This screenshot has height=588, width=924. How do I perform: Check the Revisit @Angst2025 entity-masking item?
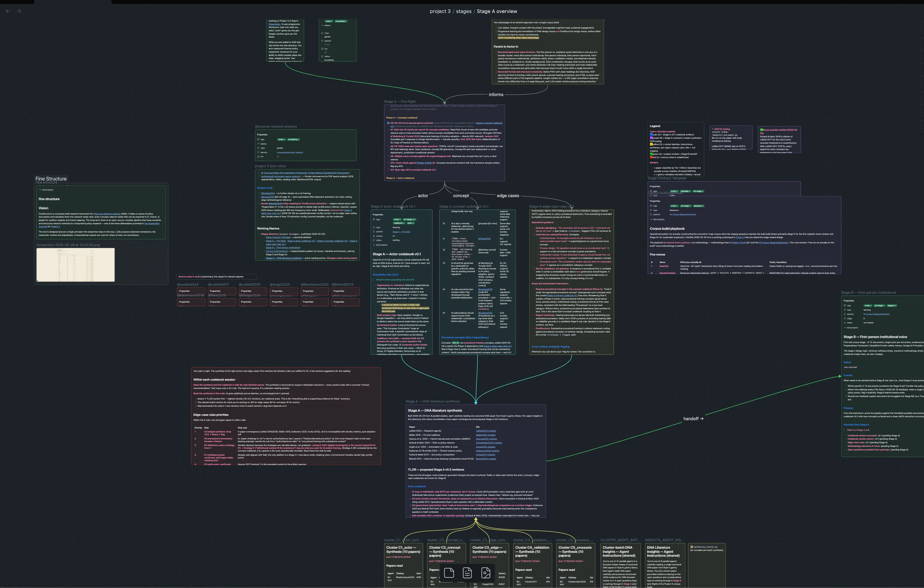click(x=259, y=204)
